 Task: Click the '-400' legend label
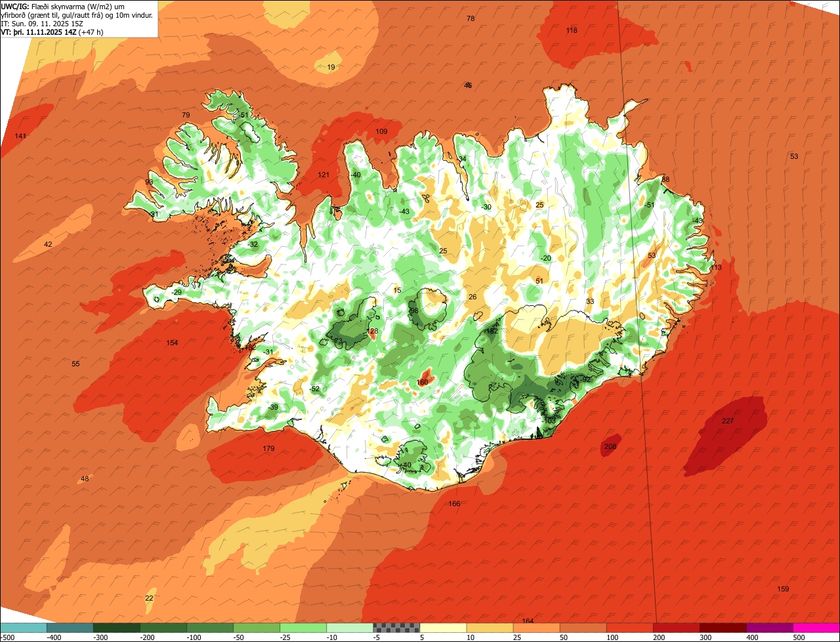tap(54, 637)
